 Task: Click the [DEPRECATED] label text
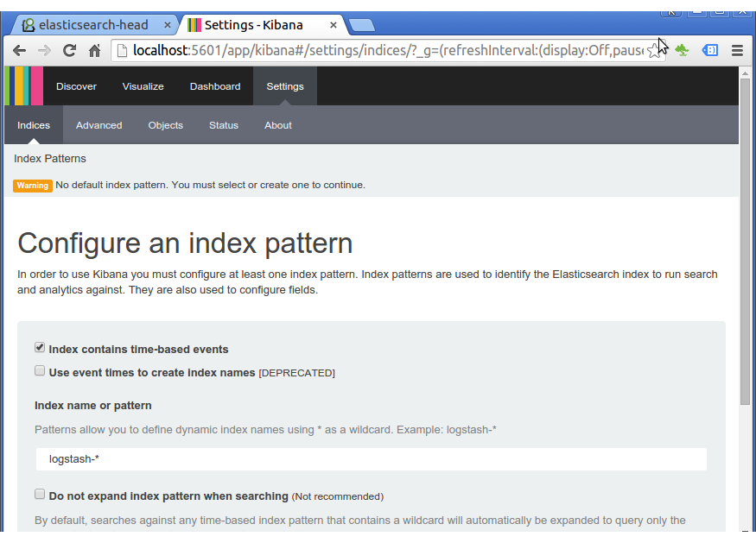click(x=296, y=373)
